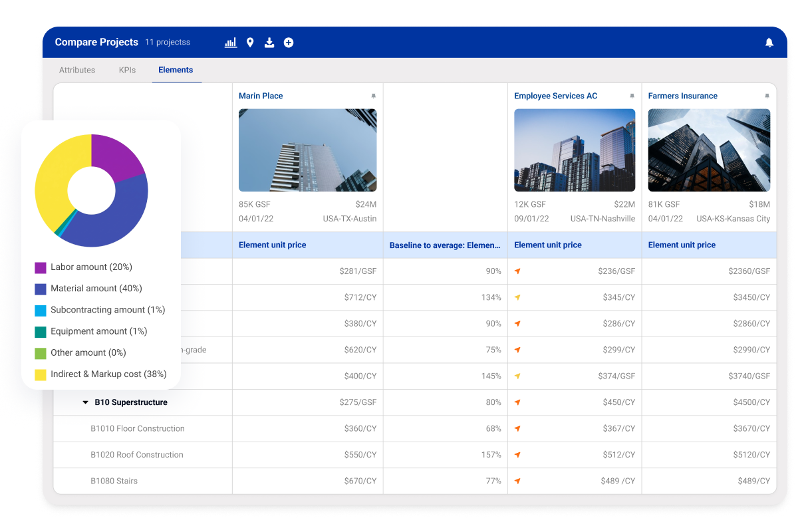
Task: Click the Labor amount purple swatch
Action: [41, 267]
